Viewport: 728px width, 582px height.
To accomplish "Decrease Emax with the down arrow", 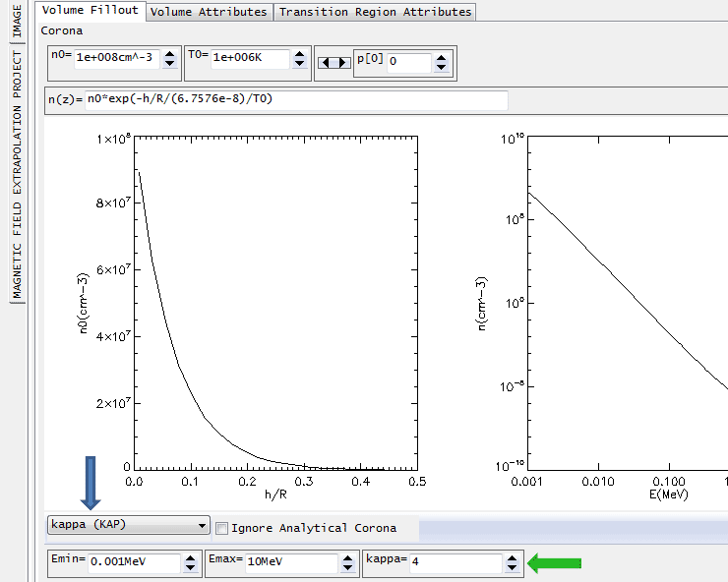I will coord(347,567).
